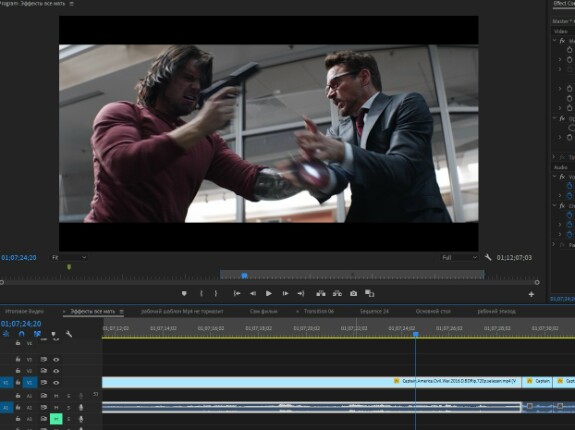
Task: Toggle insert sequences as nests icon
Action: point(6,334)
